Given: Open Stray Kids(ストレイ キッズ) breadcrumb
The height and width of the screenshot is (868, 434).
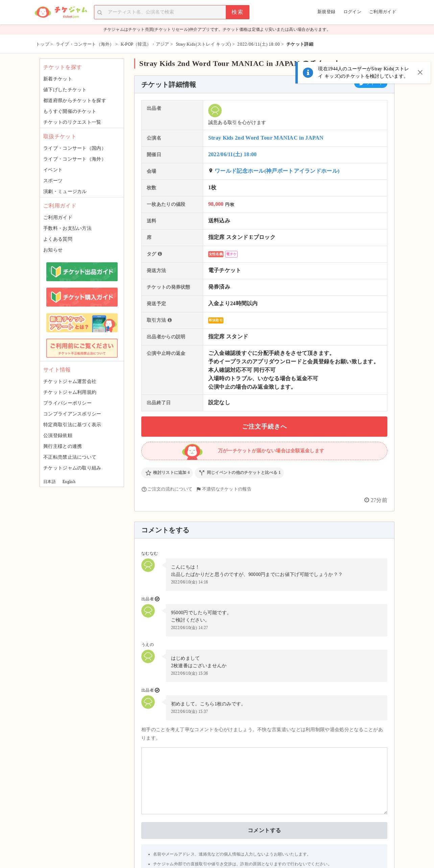Looking at the screenshot, I should coord(203,44).
